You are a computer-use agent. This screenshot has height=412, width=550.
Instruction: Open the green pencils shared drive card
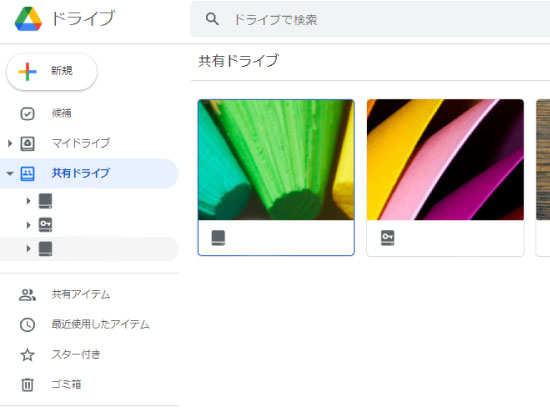tap(276, 177)
